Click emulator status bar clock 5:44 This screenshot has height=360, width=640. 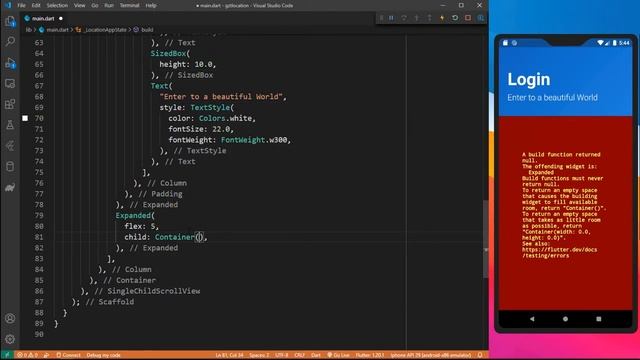[624, 43]
